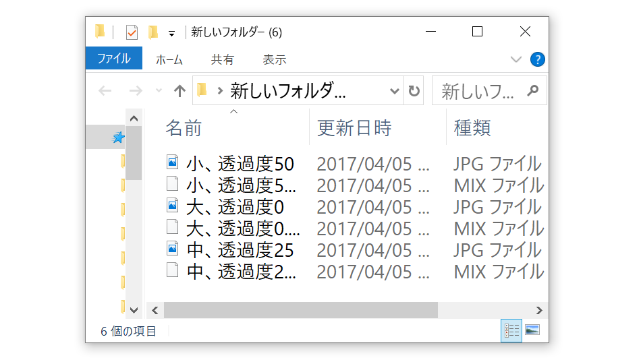Image resolution: width=641 pixels, height=364 pixels.
Task: Open the ファイル menu tab
Action: point(114,59)
